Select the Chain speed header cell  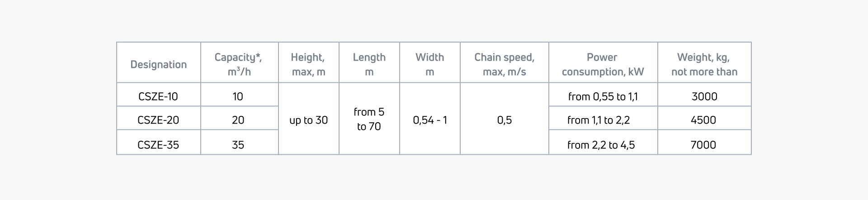(504, 64)
